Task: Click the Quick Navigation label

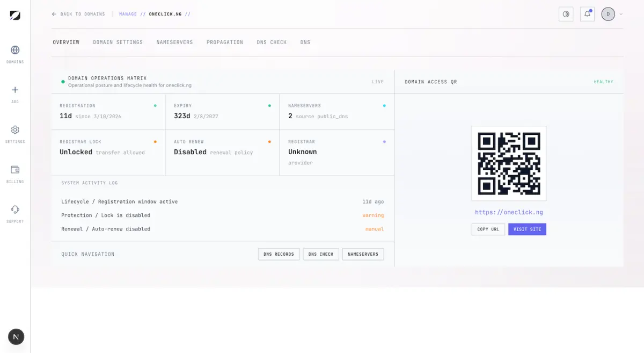Action: coord(88,254)
